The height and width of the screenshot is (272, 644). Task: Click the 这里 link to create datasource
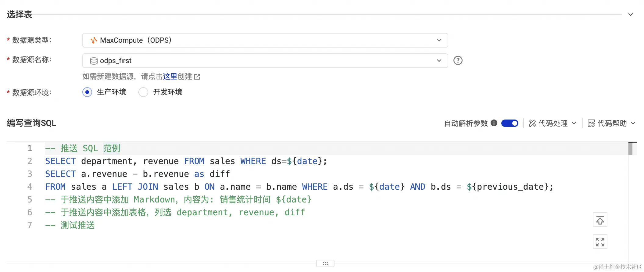pyautogui.click(x=170, y=76)
